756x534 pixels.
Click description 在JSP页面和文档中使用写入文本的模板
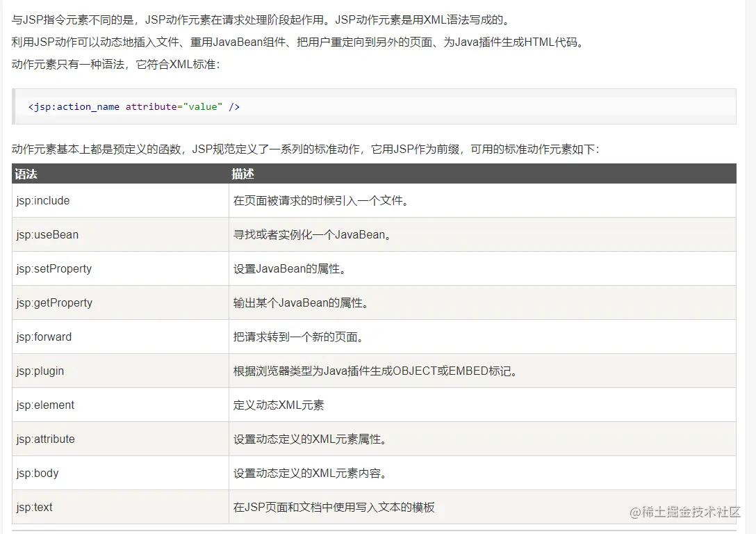click(334, 508)
